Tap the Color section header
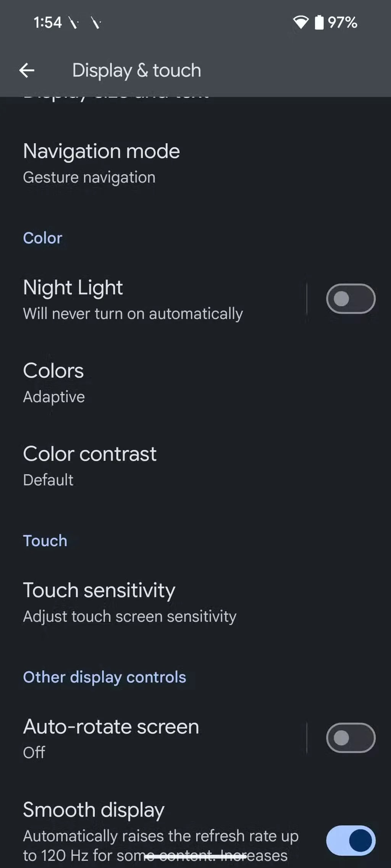 pyautogui.click(x=42, y=238)
